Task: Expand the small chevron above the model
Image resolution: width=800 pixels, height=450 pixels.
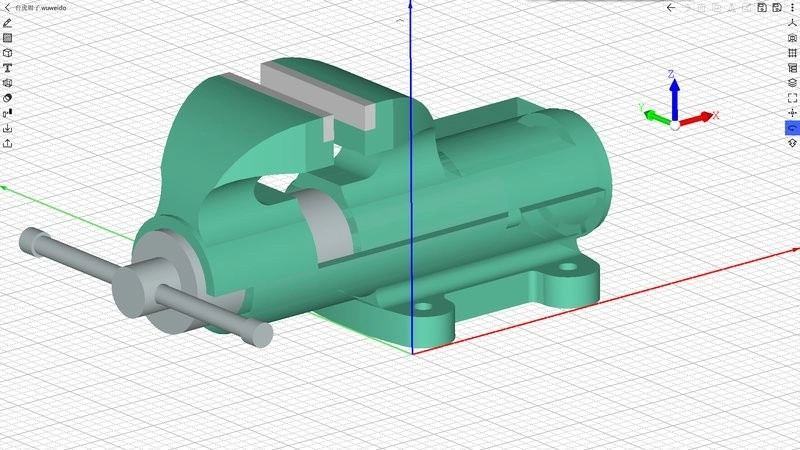Action: coord(401,19)
